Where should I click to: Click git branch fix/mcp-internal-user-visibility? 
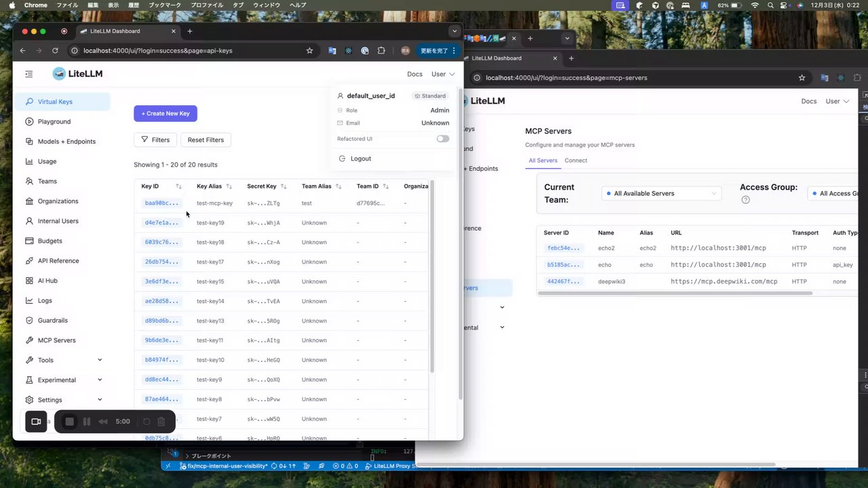click(224, 466)
